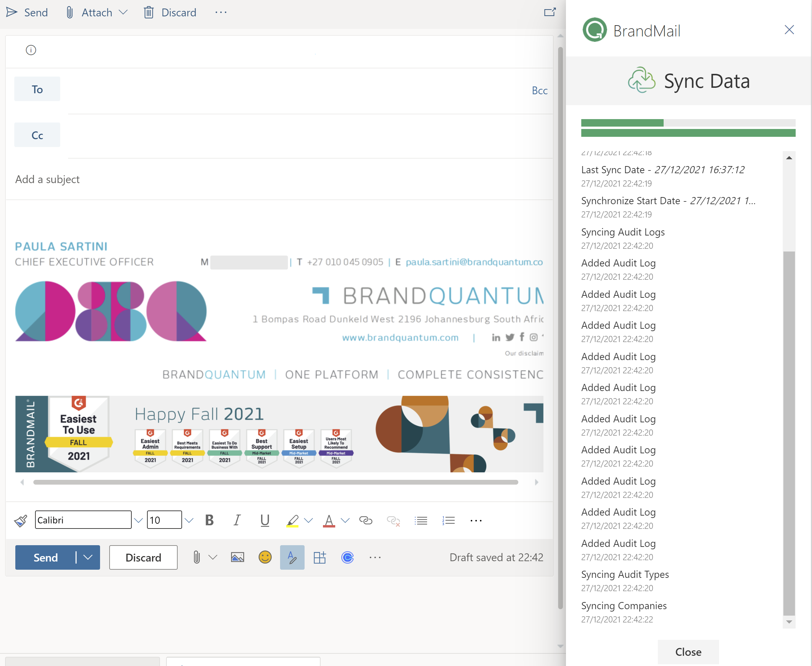Open more formatting options ellipsis
The height and width of the screenshot is (666, 812).
476,521
